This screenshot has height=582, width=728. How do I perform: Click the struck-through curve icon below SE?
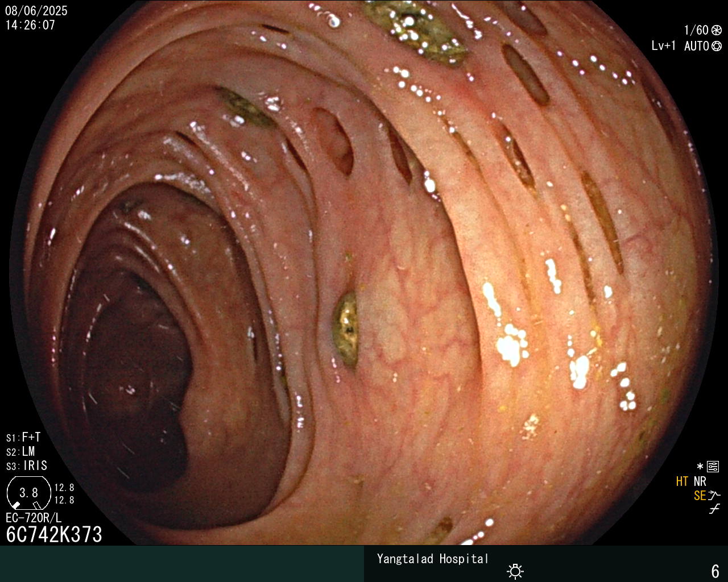pyautogui.click(x=714, y=509)
